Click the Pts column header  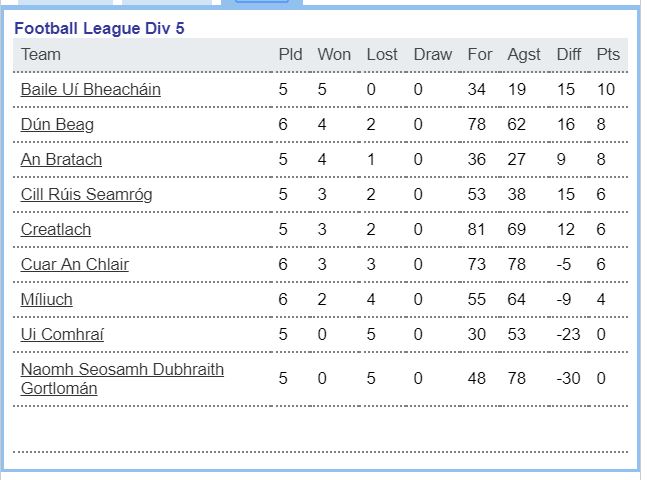click(x=608, y=55)
